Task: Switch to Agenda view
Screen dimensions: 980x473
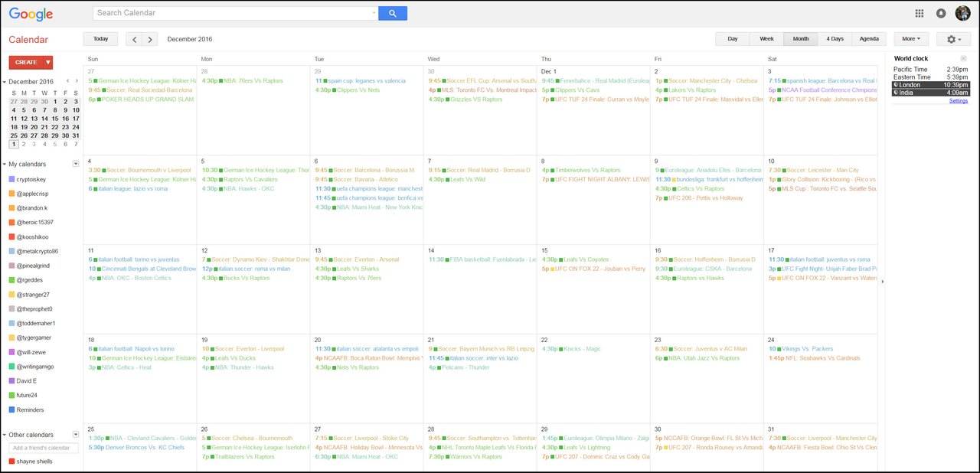Action: (869, 39)
